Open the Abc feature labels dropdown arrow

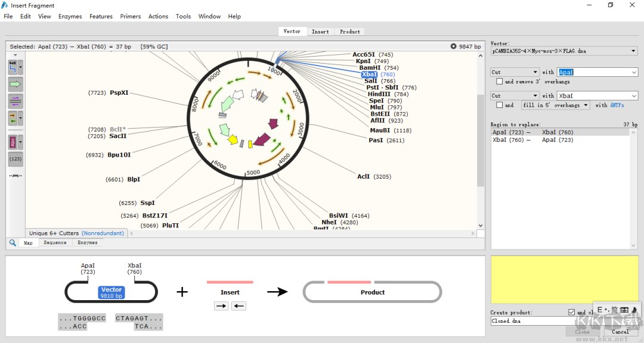pyautogui.click(x=20, y=142)
